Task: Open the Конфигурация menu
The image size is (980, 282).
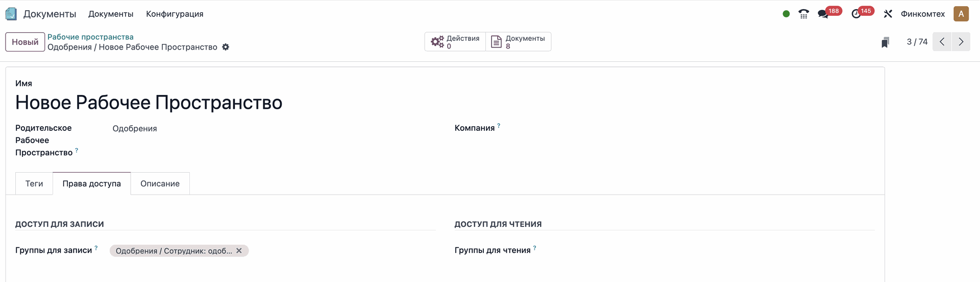Action: [x=175, y=14]
